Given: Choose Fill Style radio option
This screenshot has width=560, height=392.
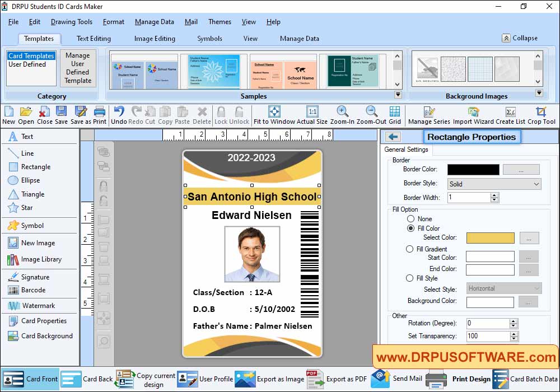Looking at the screenshot, I should [410, 278].
